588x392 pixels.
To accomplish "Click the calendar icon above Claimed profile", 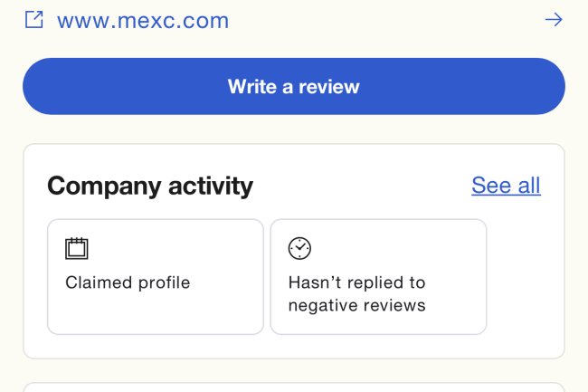I will [x=77, y=248].
